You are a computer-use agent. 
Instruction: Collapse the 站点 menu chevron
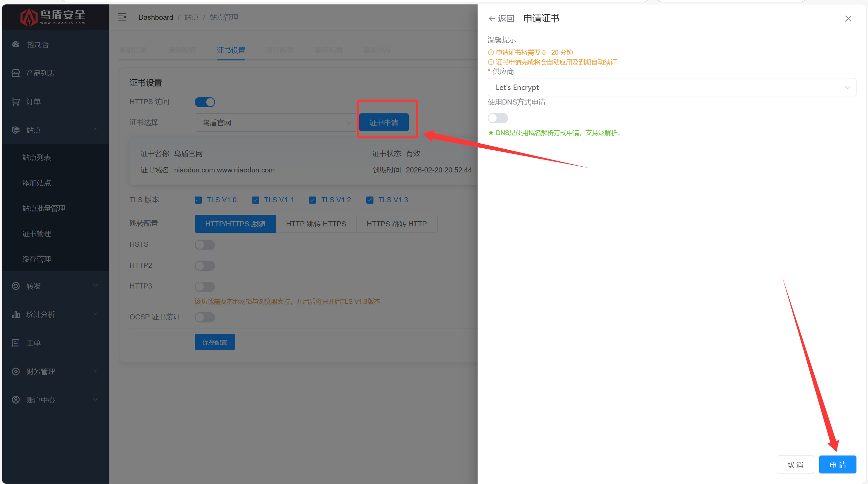[96, 130]
